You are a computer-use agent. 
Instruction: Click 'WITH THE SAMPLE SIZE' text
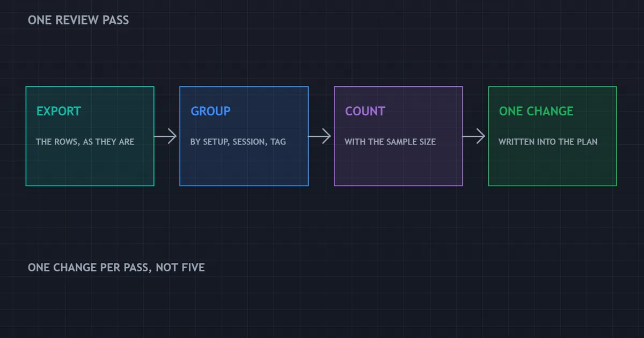coord(390,142)
